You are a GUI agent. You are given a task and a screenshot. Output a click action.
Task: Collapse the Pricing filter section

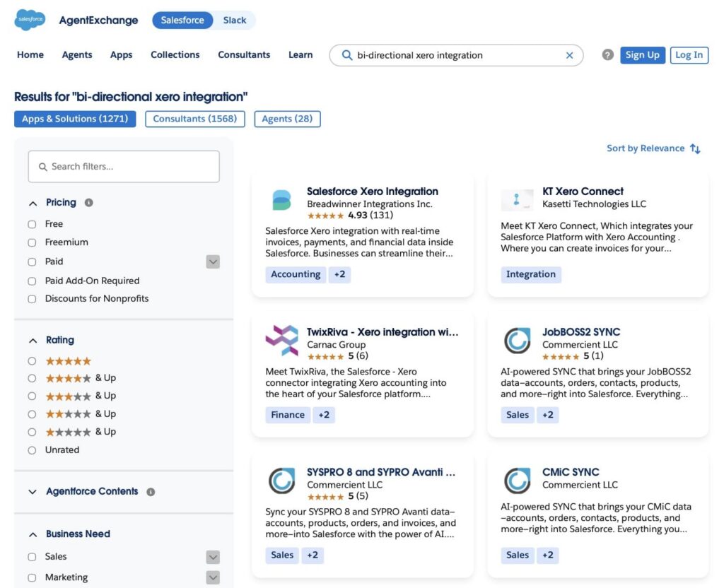click(33, 204)
